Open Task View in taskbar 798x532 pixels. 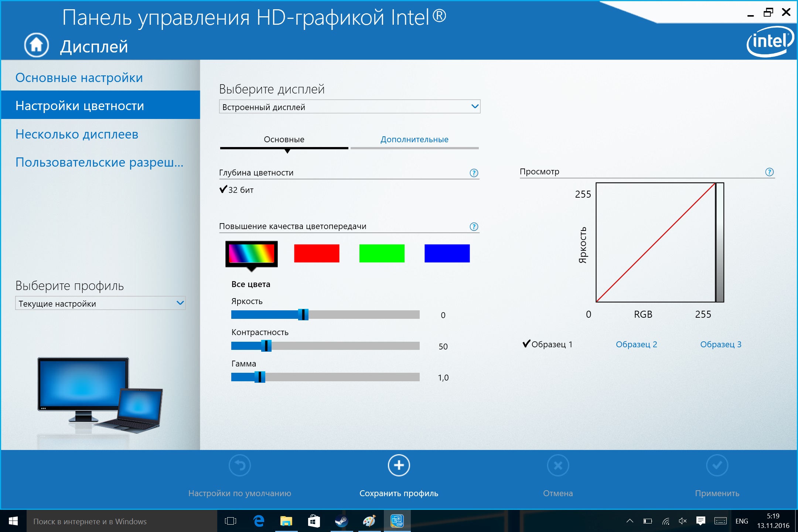coord(231,521)
